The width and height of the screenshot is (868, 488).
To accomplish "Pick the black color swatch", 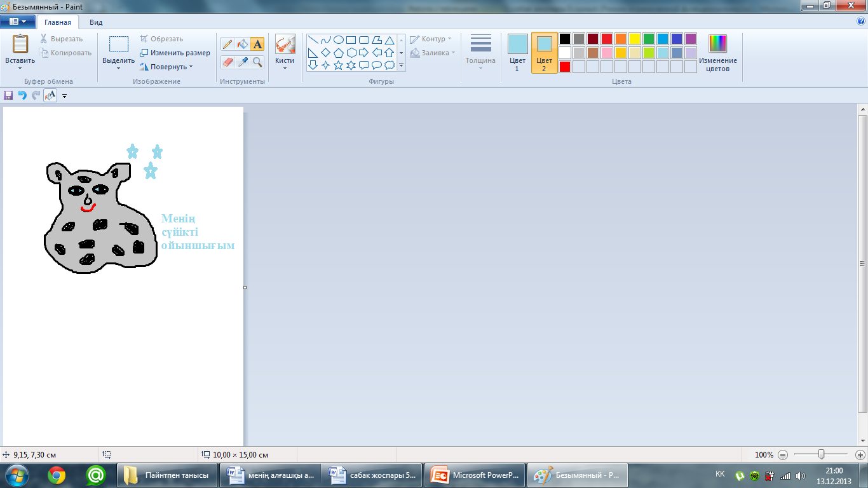I will [x=565, y=39].
